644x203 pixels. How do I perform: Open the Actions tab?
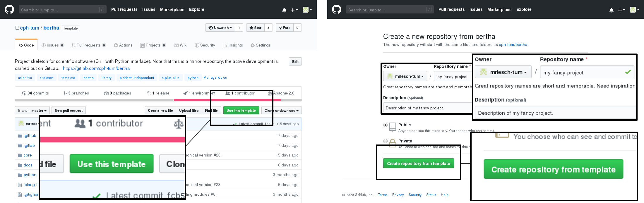[123, 45]
